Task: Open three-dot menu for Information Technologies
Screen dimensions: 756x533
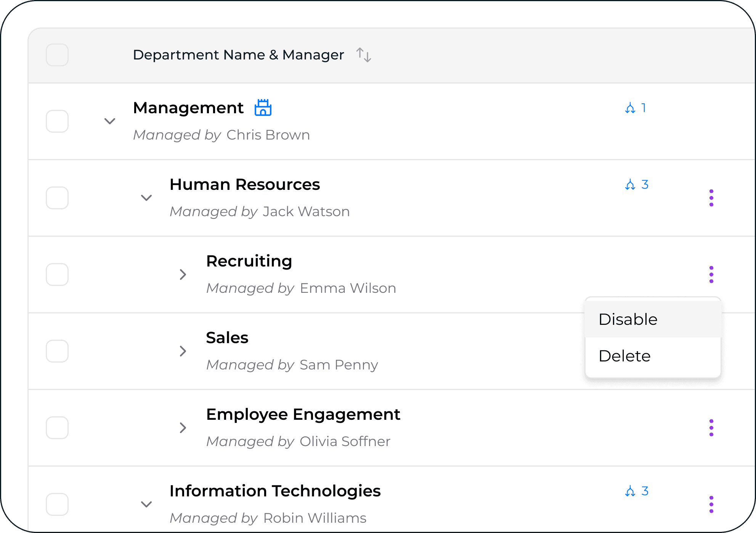Action: click(711, 504)
